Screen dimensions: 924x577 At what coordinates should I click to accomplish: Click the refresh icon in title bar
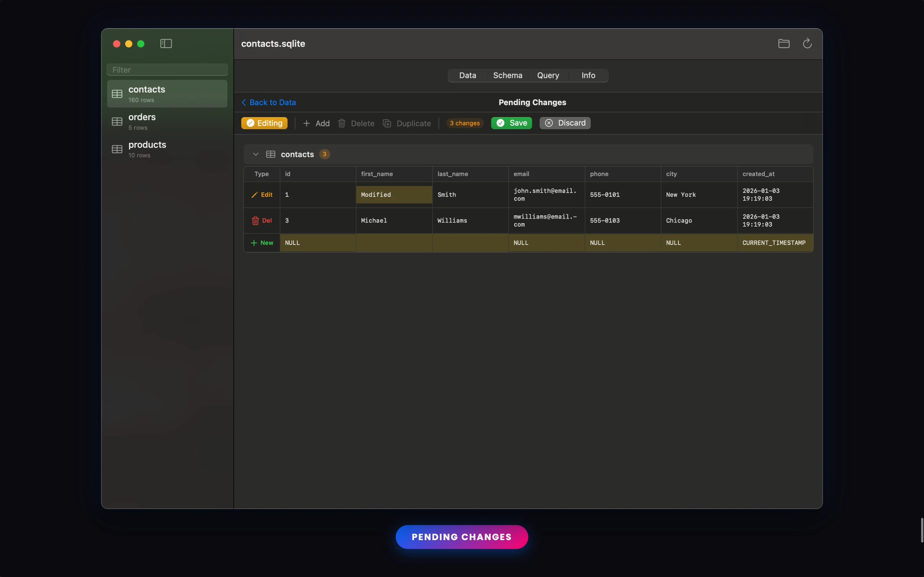[x=807, y=44]
